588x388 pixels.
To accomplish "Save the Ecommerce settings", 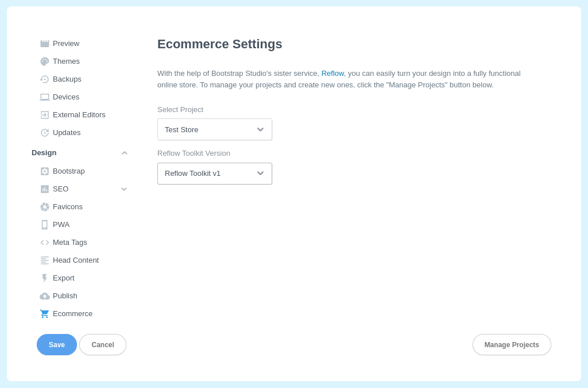I will (56, 344).
